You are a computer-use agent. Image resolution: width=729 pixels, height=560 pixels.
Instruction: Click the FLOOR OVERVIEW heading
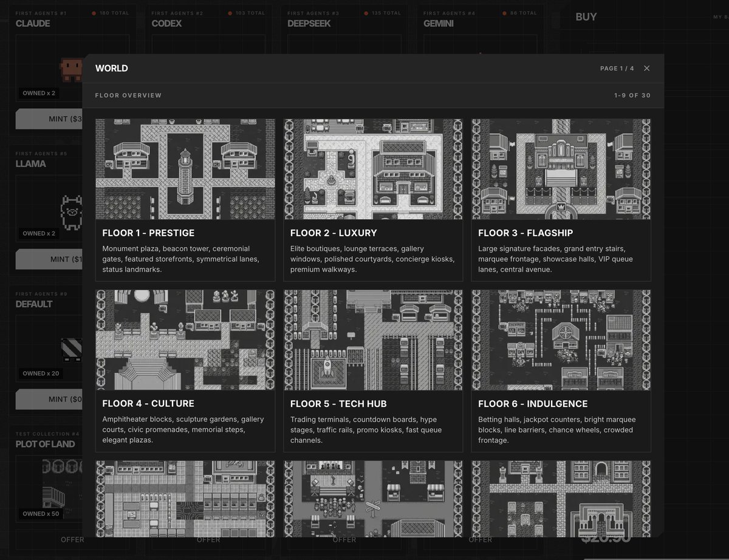click(128, 95)
